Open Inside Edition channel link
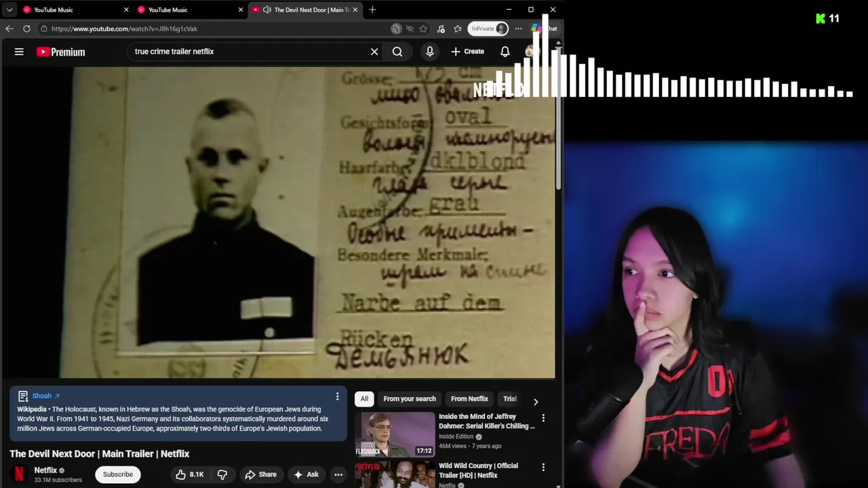The image size is (868, 488). tap(456, 436)
